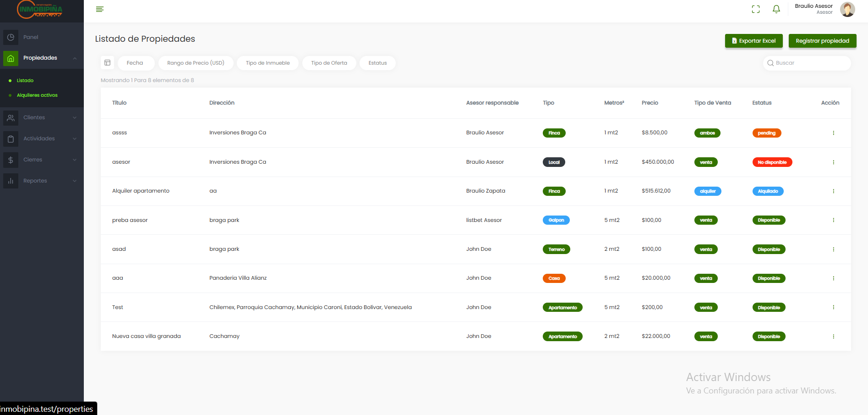Viewport: 868px width, 415px height.
Task: Toggle the hamburger sidebar menu icon
Action: click(100, 9)
